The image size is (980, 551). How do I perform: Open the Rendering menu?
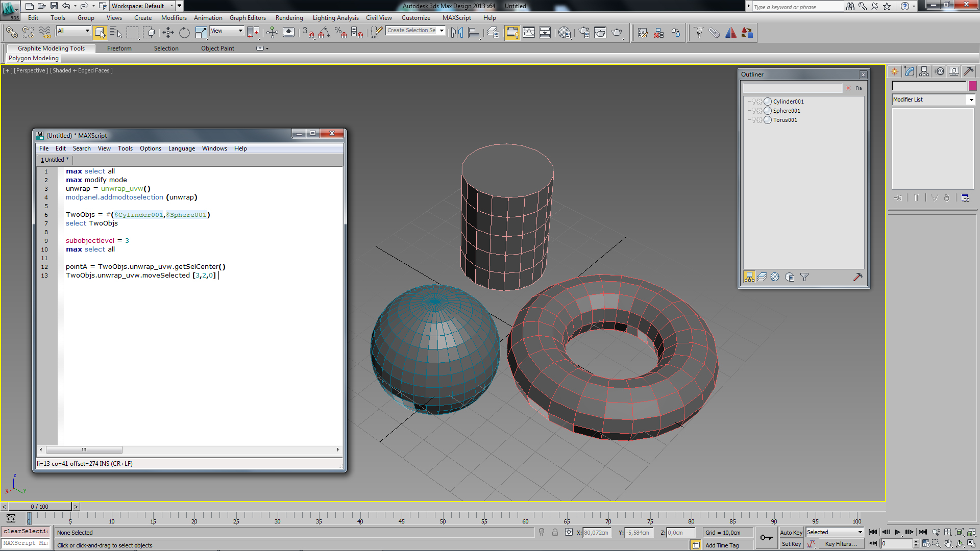[289, 18]
